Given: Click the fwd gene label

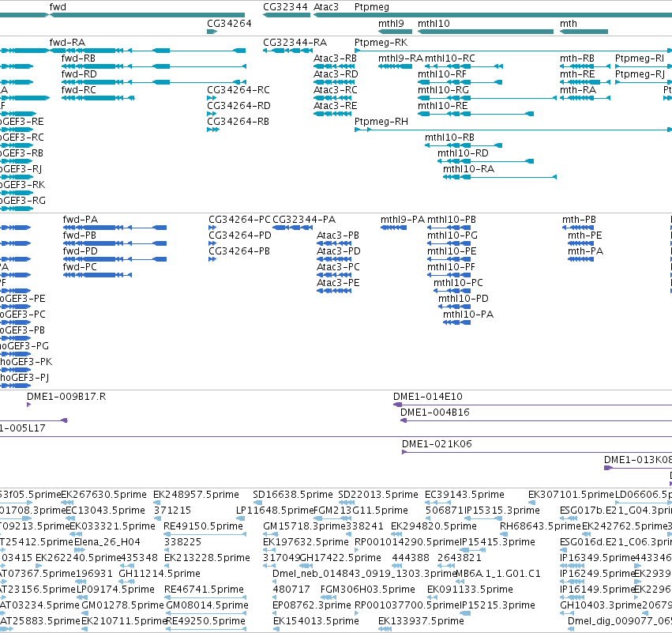Looking at the screenshot, I should (58, 7).
